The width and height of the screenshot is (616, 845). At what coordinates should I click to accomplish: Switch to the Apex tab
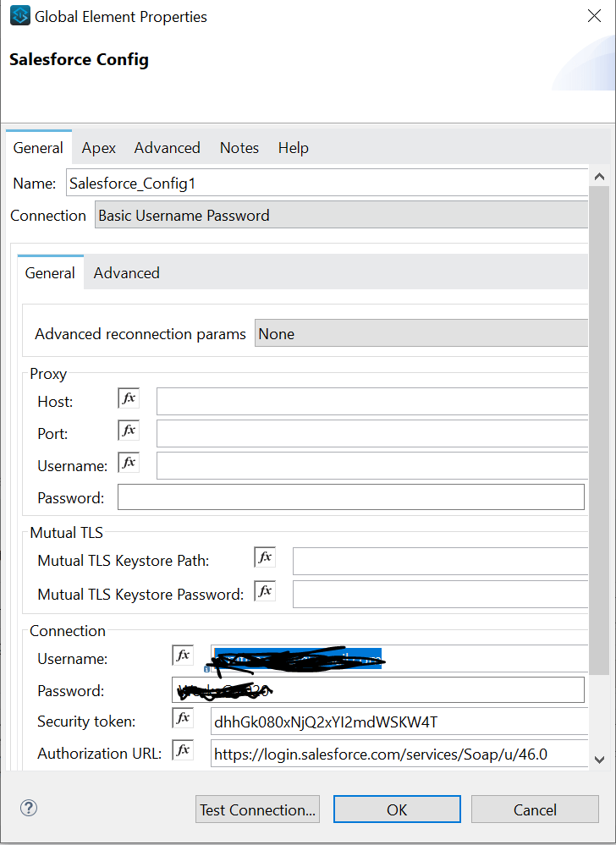click(x=98, y=147)
